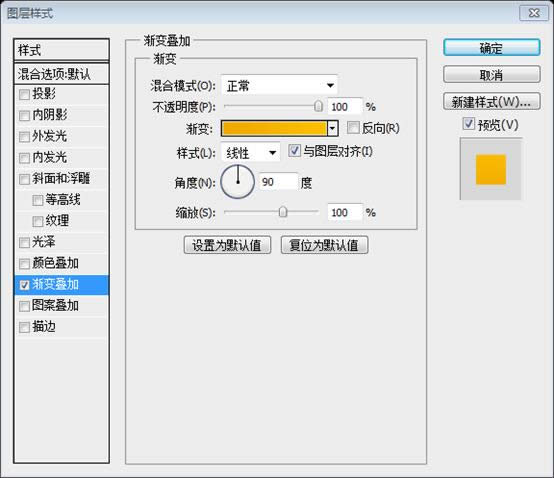Uncheck 与图层对齐 align with layer

pos(294,151)
